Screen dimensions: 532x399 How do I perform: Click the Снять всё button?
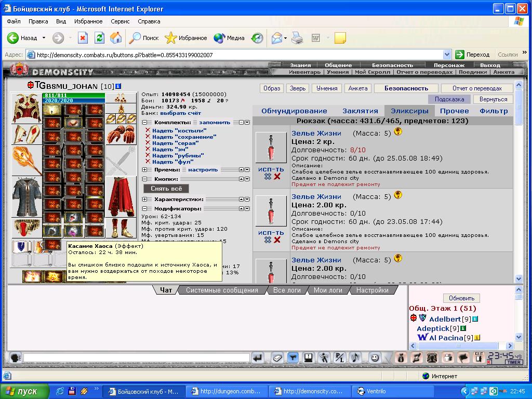(166, 188)
